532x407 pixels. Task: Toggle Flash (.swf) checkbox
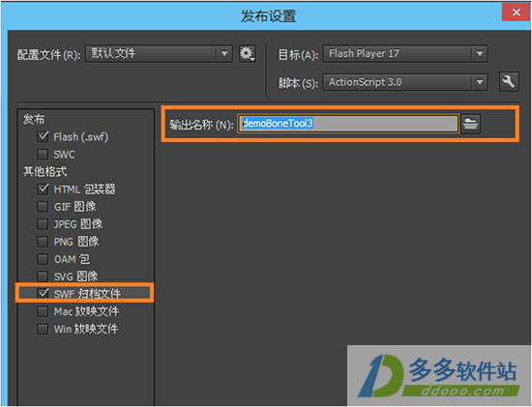pos(43,137)
